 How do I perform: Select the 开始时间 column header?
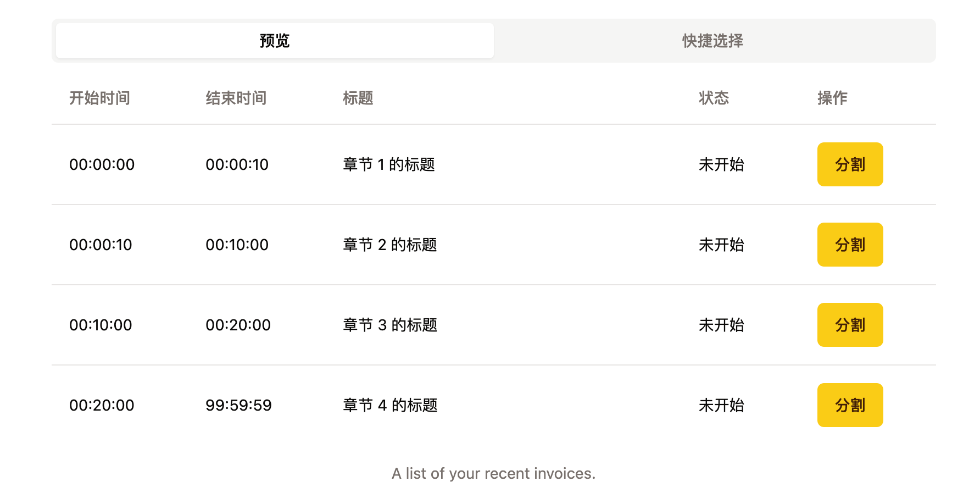tap(99, 98)
